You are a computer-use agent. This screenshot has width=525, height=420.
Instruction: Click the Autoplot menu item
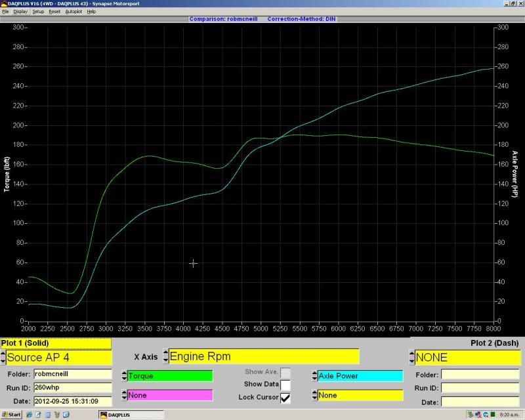(73, 11)
